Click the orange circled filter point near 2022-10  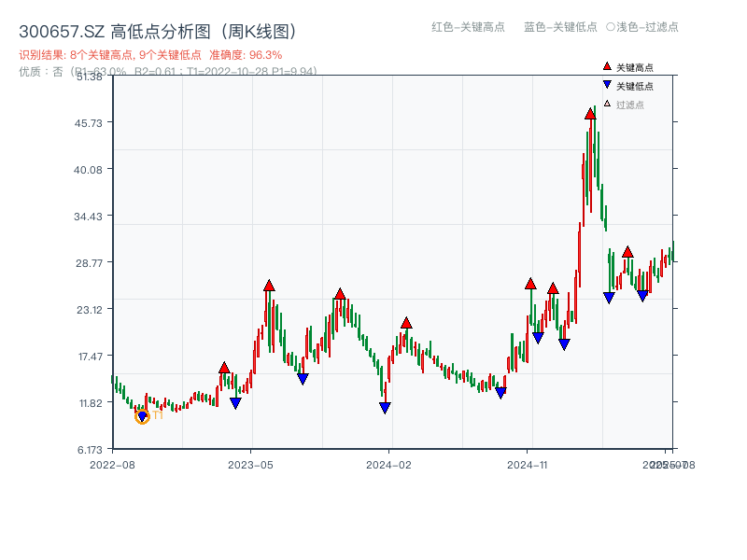point(144,416)
